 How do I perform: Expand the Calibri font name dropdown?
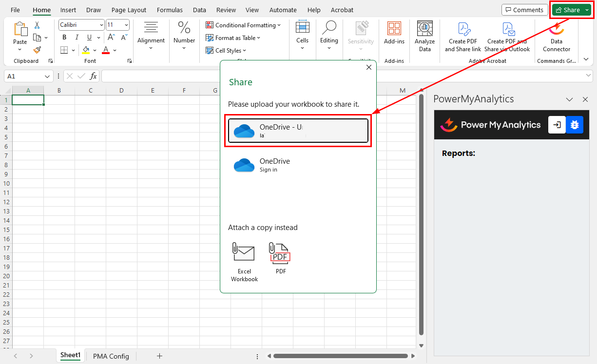101,25
